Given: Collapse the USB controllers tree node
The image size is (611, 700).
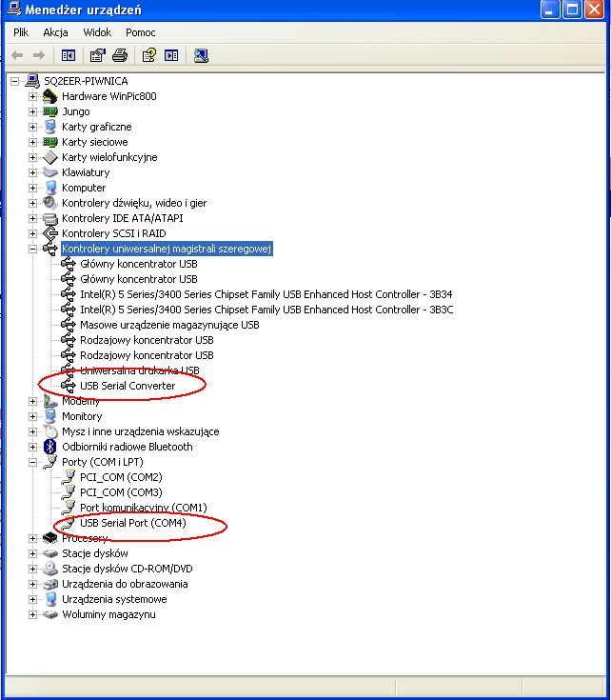Looking at the screenshot, I should [x=33, y=249].
